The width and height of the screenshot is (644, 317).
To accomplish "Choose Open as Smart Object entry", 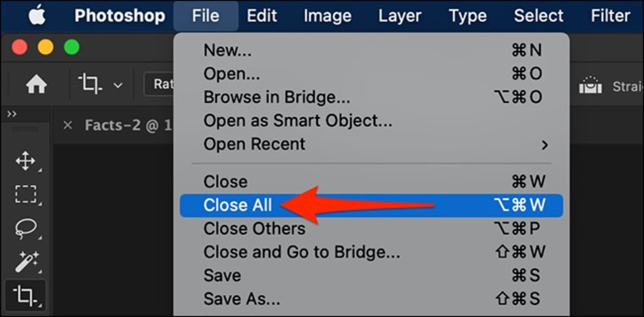I will (x=371, y=121).
